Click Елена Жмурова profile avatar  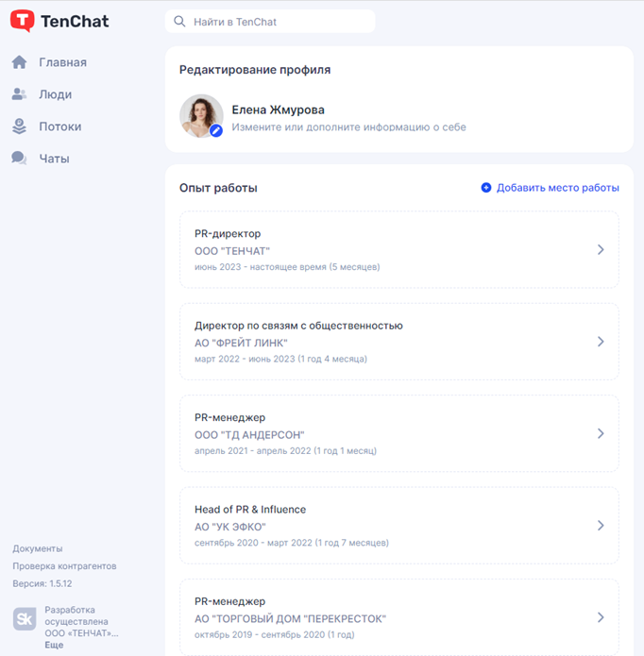coord(201,116)
